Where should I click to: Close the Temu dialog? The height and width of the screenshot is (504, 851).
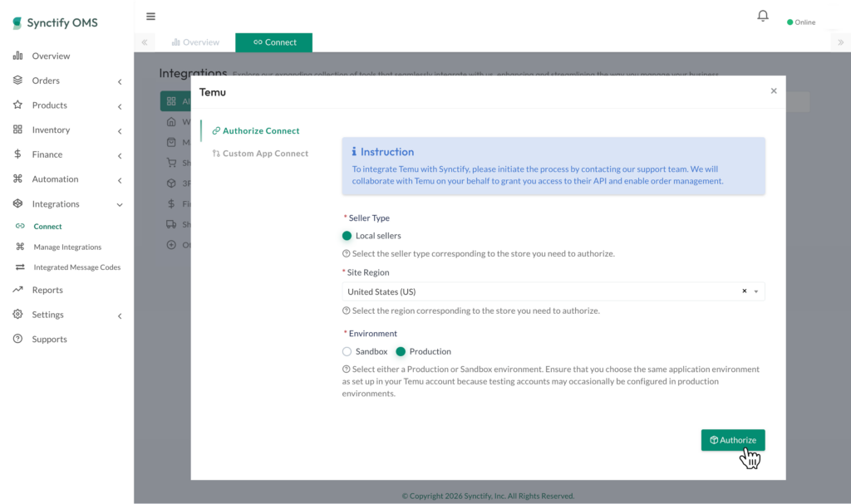click(774, 91)
